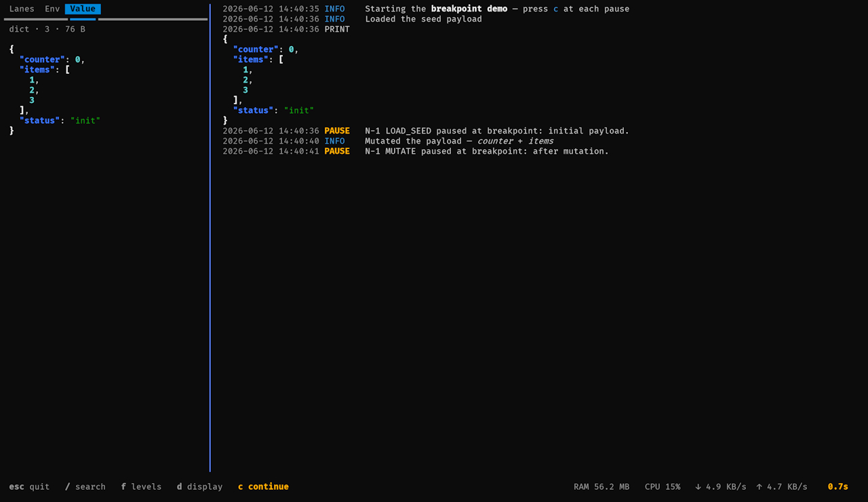868x502 pixels.
Task: Click the "items" key in log output
Action: click(x=250, y=60)
